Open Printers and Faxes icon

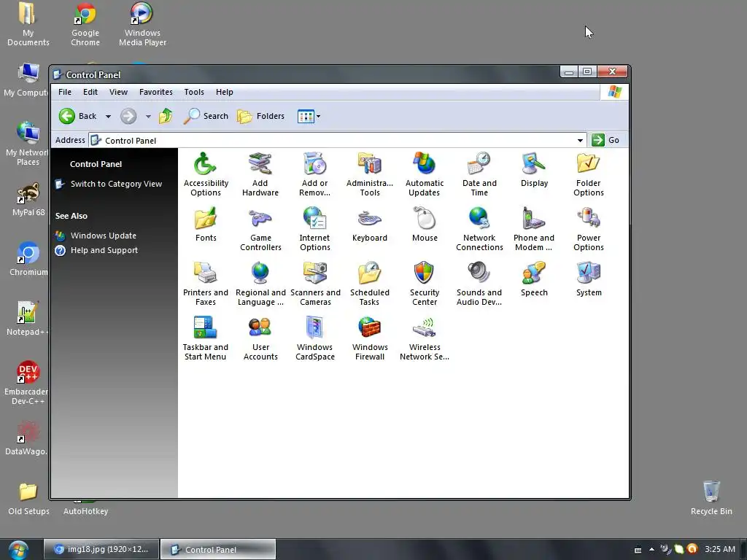pos(205,284)
